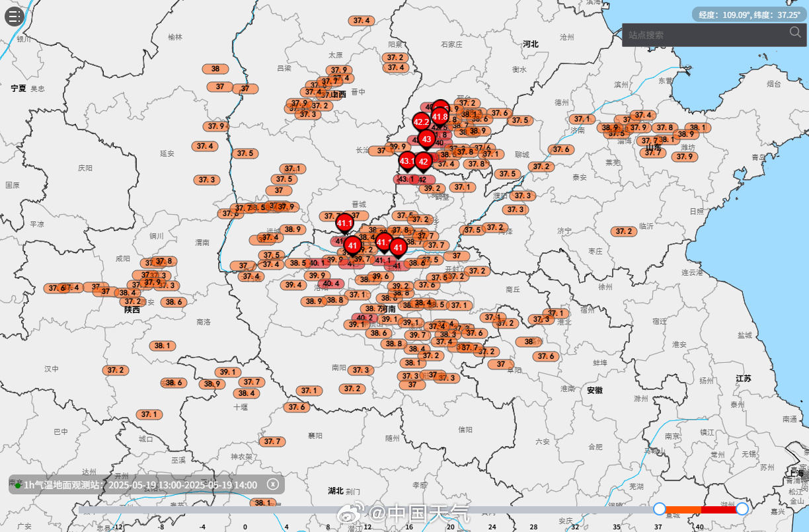This screenshot has width=809, height=532.
Task: Select the red 42 pin beside 43.1
Action: [424, 161]
